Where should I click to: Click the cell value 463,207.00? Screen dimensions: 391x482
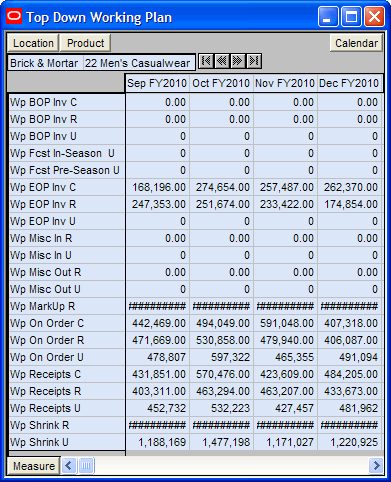286,391
